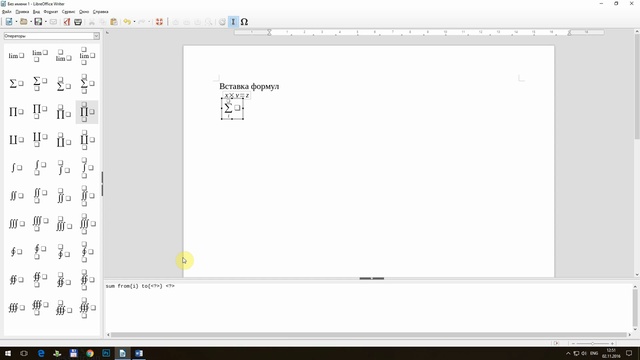Insert sum with upper and lower limits
Image resolution: width=640 pixels, height=360 pixels.
87,84
